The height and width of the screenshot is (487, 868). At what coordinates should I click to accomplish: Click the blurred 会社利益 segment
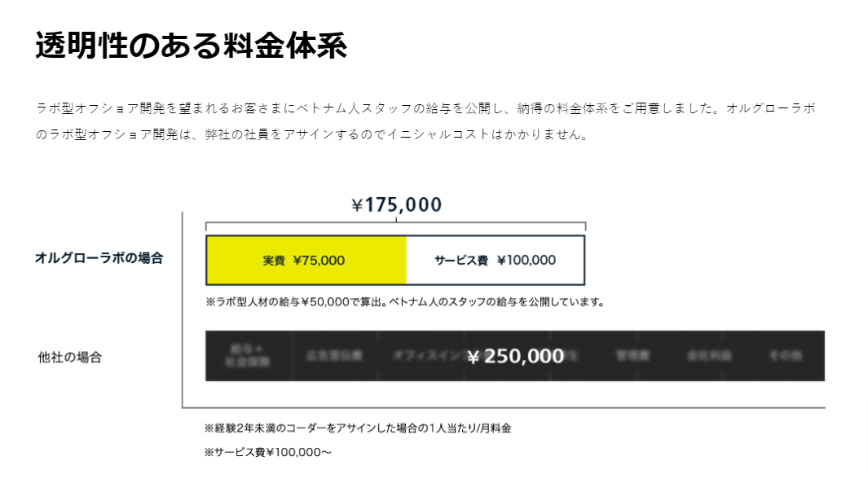709,356
